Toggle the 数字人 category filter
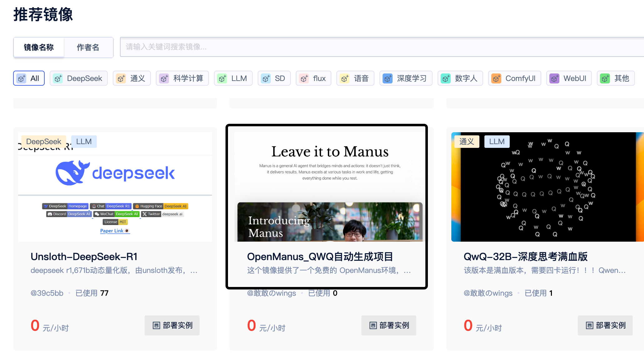 point(460,78)
